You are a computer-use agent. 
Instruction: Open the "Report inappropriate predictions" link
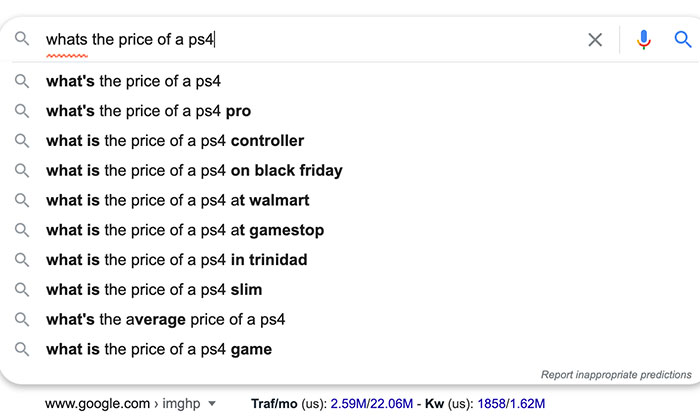tap(616, 374)
